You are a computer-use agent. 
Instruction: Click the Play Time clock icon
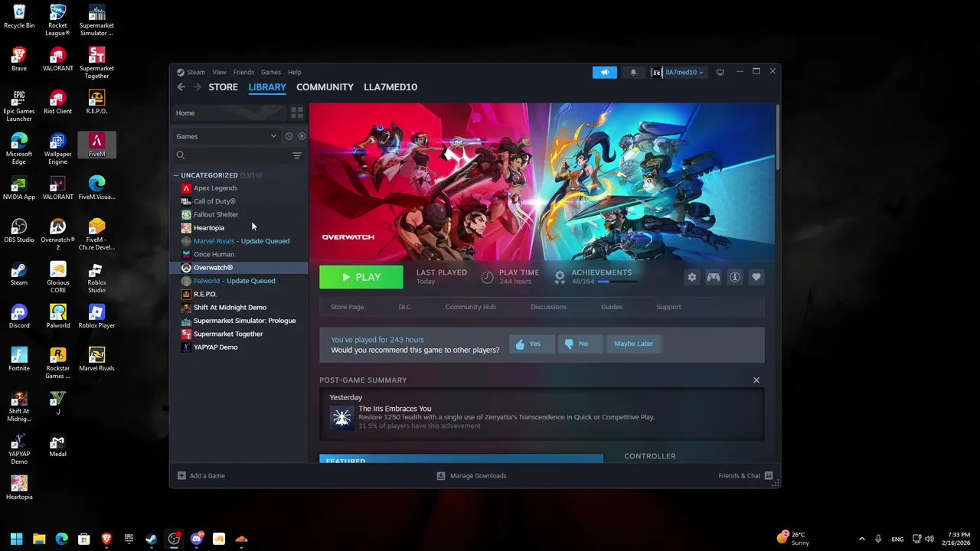tap(488, 276)
